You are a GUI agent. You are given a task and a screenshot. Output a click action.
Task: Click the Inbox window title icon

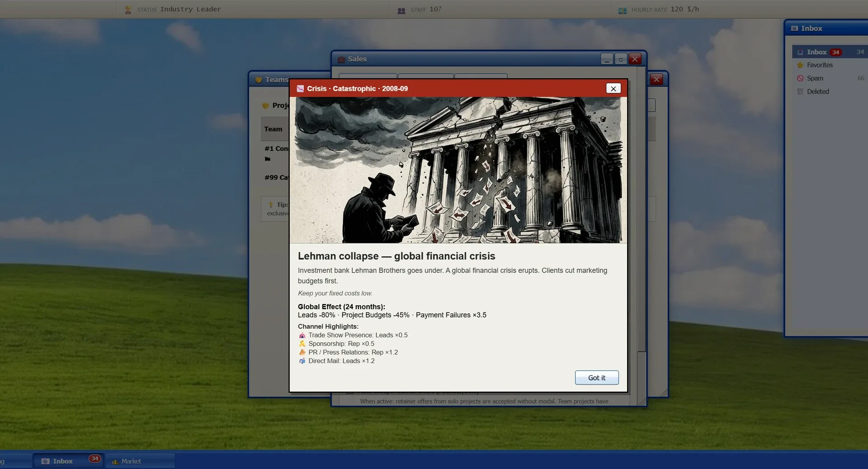pos(794,28)
